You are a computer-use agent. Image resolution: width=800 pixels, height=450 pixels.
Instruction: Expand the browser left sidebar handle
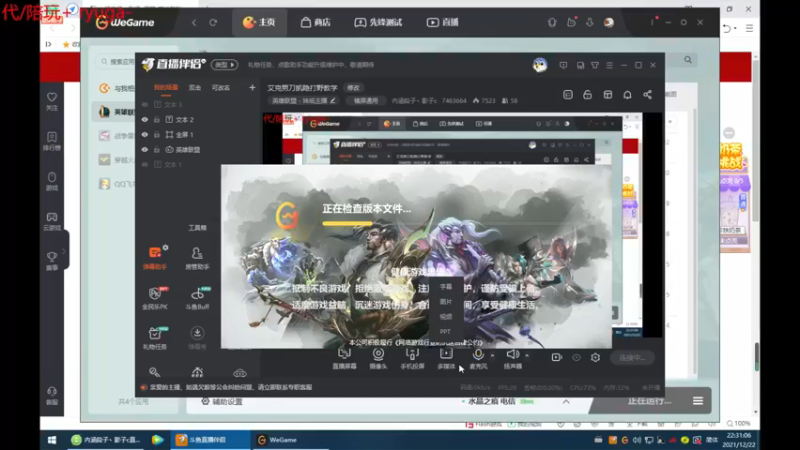pos(64,251)
